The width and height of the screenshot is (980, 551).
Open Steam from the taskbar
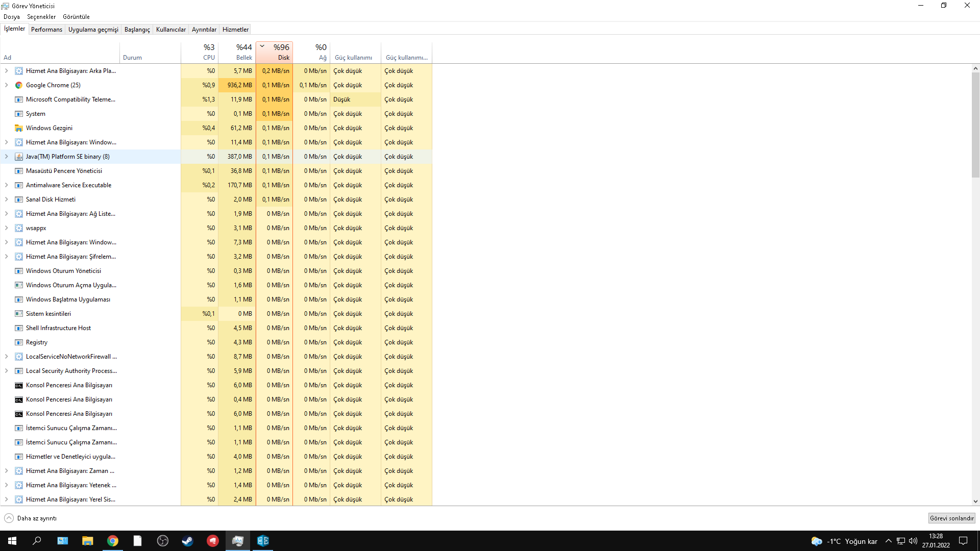(187, 541)
